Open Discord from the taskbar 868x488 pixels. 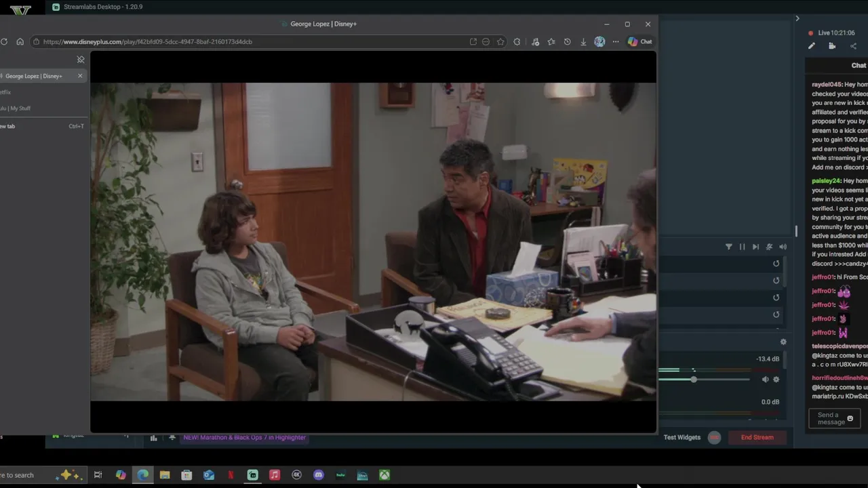coord(319,475)
